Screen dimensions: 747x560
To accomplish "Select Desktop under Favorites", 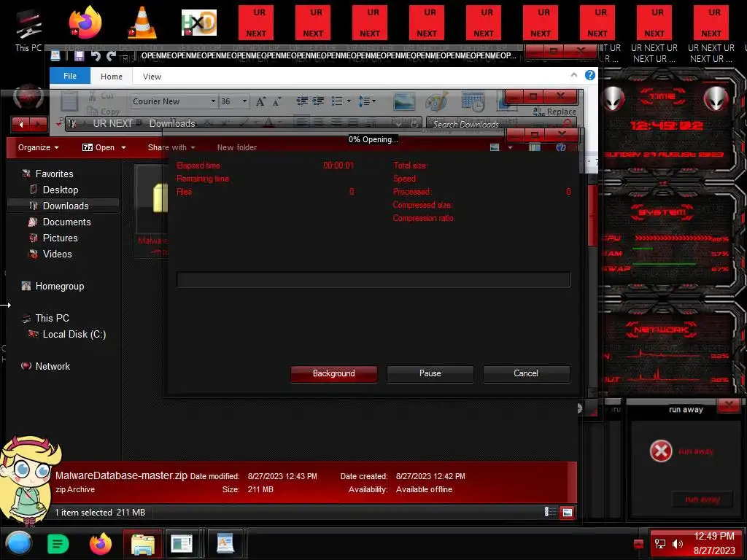I will (60, 190).
